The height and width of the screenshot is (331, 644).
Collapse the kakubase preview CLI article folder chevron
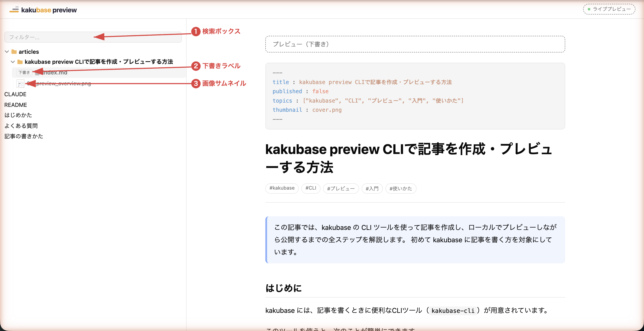click(13, 62)
